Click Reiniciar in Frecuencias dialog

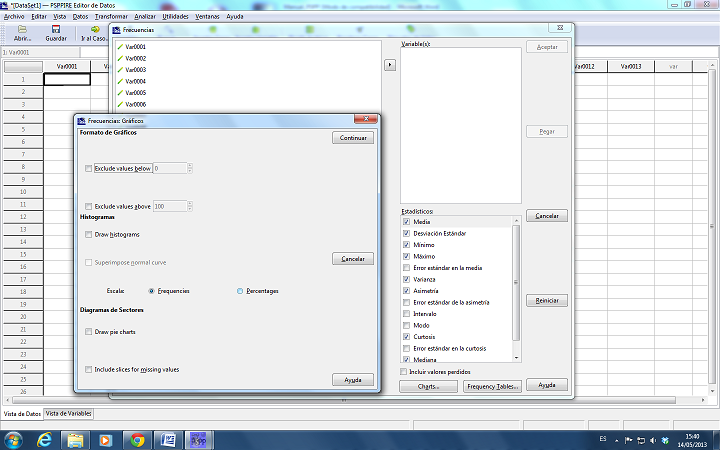point(547,301)
